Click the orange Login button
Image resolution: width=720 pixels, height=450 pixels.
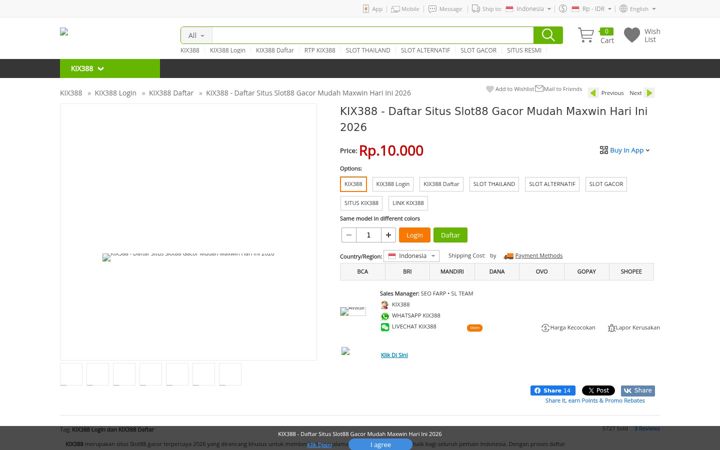pyautogui.click(x=415, y=235)
